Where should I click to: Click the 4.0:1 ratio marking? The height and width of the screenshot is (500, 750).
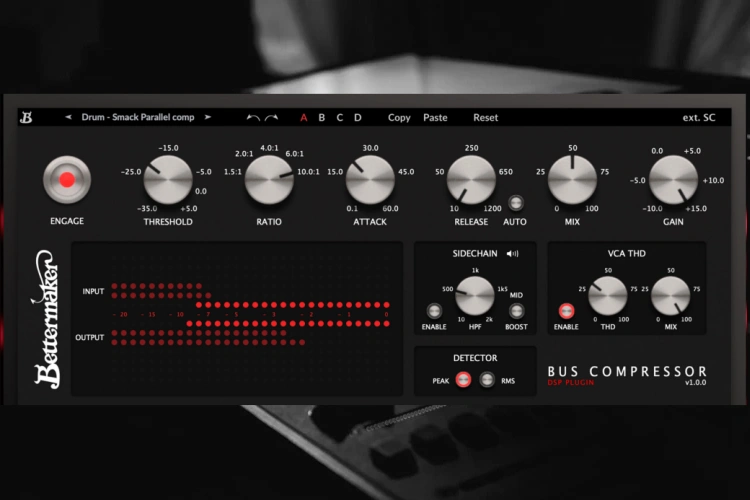(269, 148)
